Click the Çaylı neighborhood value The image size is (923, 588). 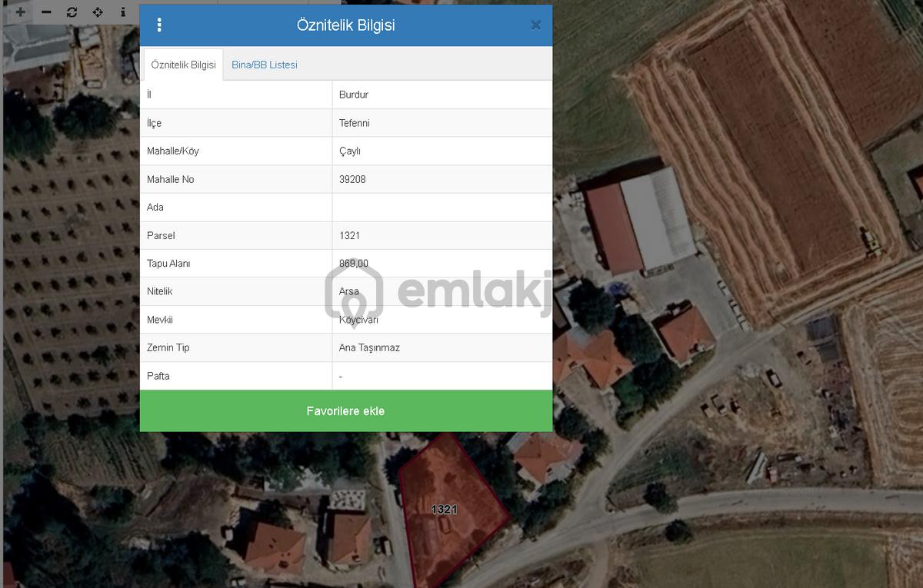pyautogui.click(x=350, y=151)
